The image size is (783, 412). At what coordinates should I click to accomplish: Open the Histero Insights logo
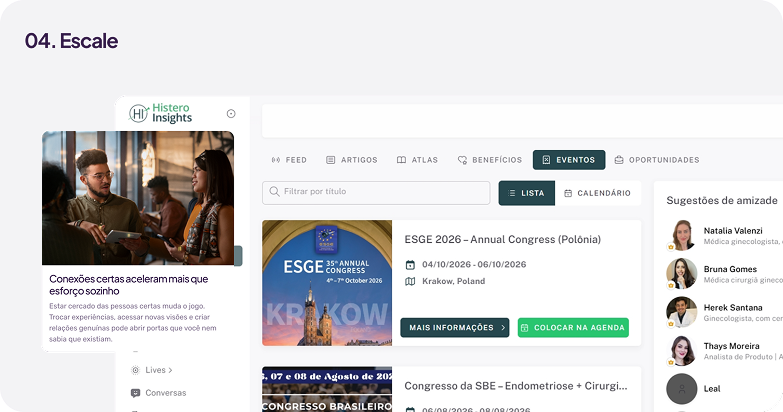[x=160, y=113]
